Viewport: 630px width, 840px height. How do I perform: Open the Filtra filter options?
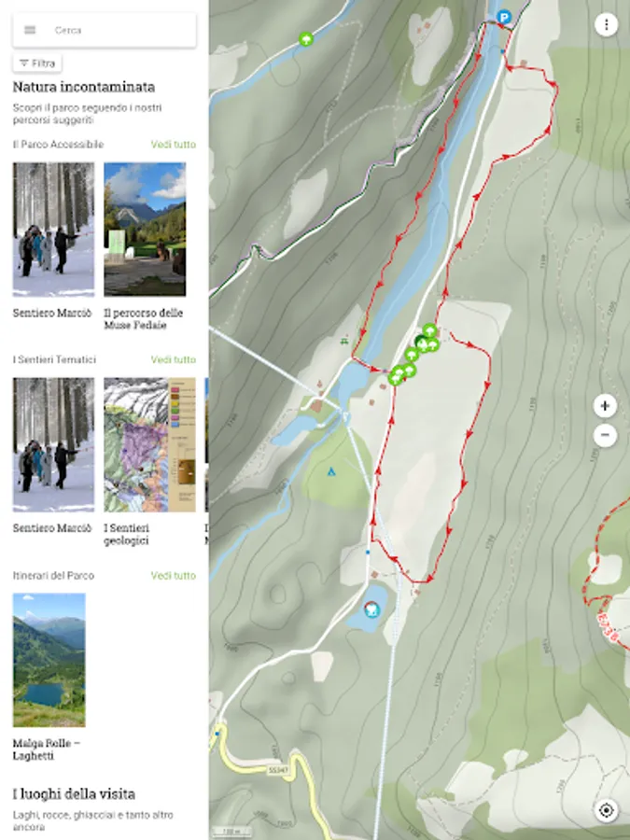point(37,63)
